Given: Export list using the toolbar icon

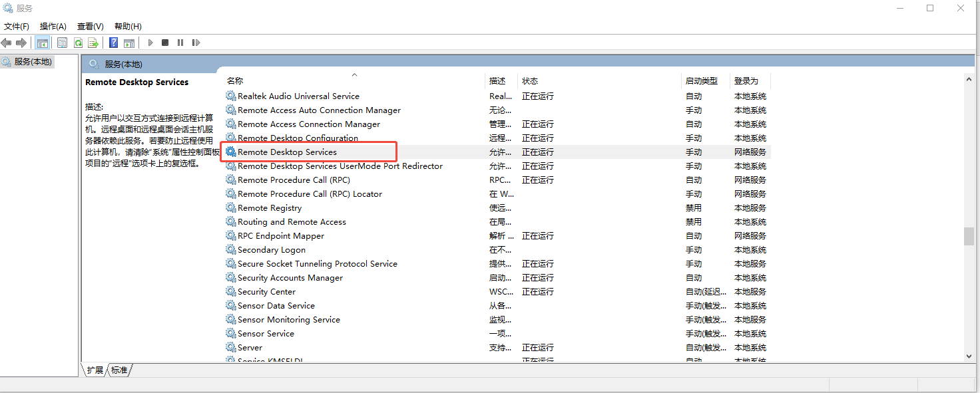Looking at the screenshot, I should point(93,43).
